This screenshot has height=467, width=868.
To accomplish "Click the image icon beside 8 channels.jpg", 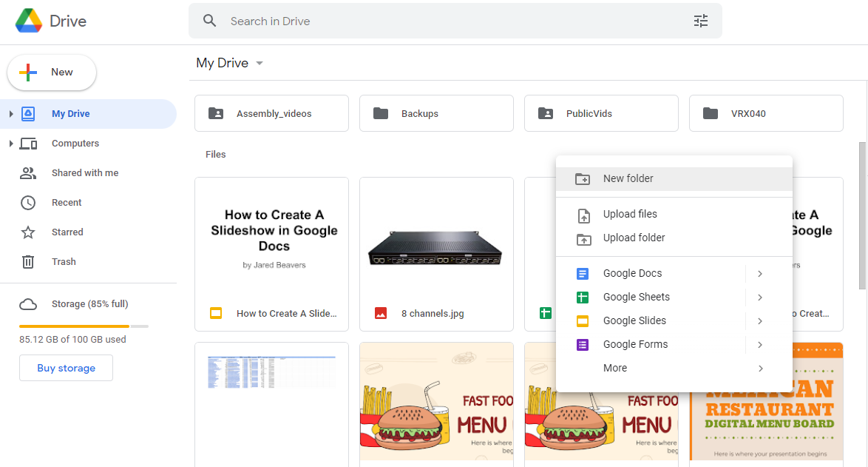I will coord(381,314).
